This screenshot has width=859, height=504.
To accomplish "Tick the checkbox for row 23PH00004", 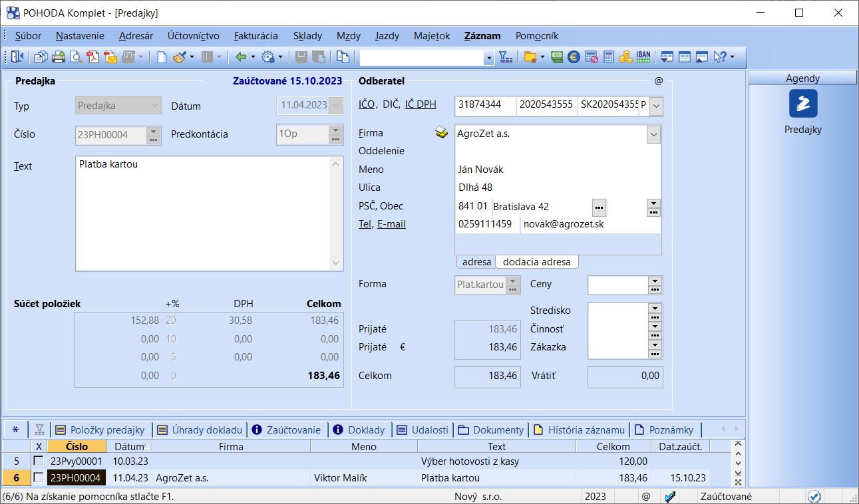I will point(39,477).
